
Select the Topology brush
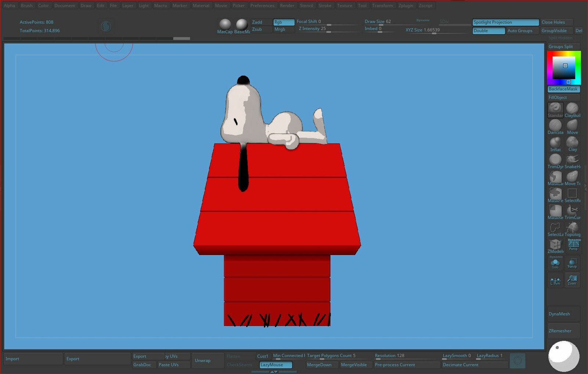coord(572,229)
